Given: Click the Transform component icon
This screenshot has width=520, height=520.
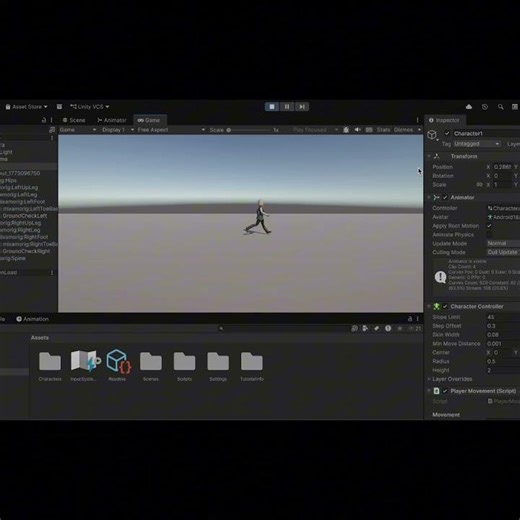Looking at the screenshot, I should (437, 156).
